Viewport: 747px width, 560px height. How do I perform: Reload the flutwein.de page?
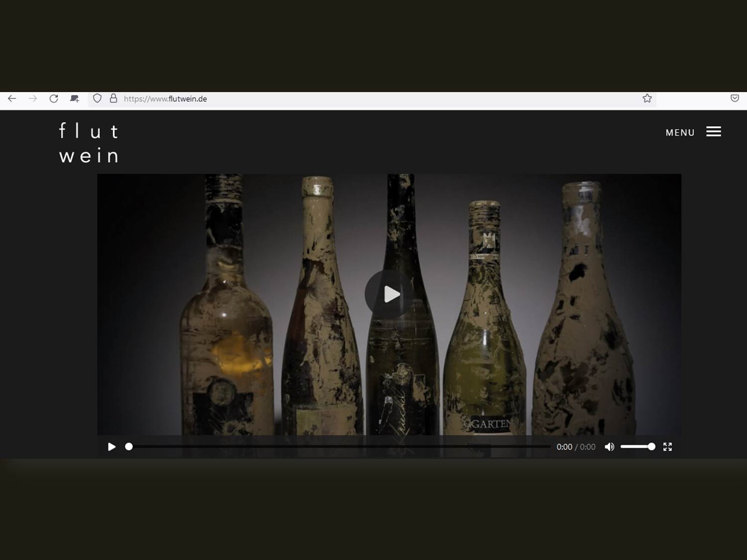[x=54, y=98]
